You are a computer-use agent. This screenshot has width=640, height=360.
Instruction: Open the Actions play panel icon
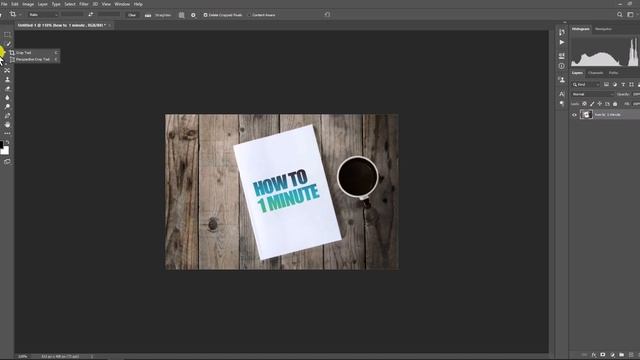tap(562, 42)
